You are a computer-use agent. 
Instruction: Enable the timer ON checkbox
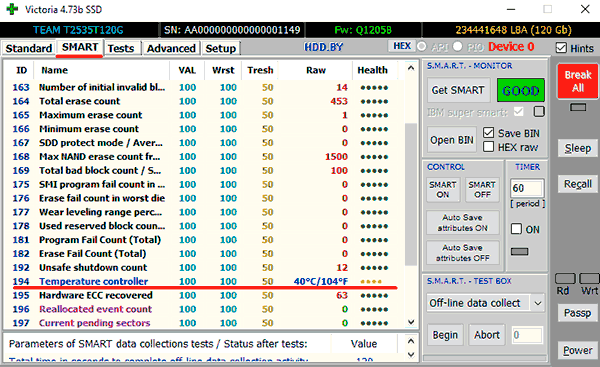coord(517,229)
